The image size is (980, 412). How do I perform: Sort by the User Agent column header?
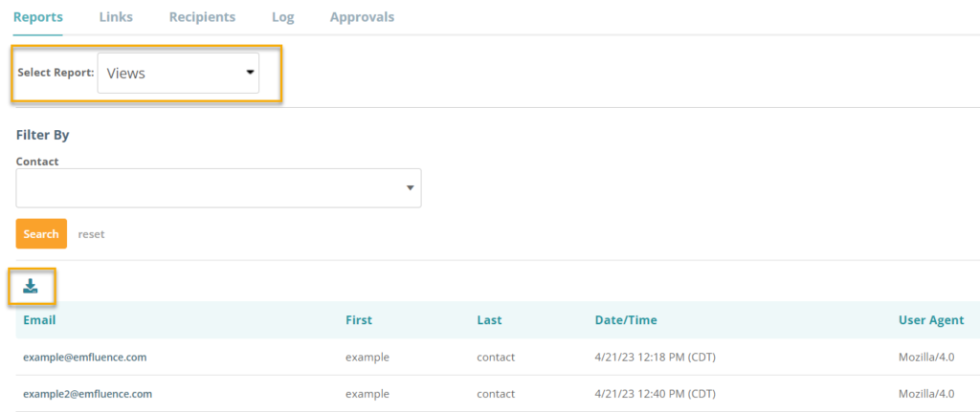931,320
